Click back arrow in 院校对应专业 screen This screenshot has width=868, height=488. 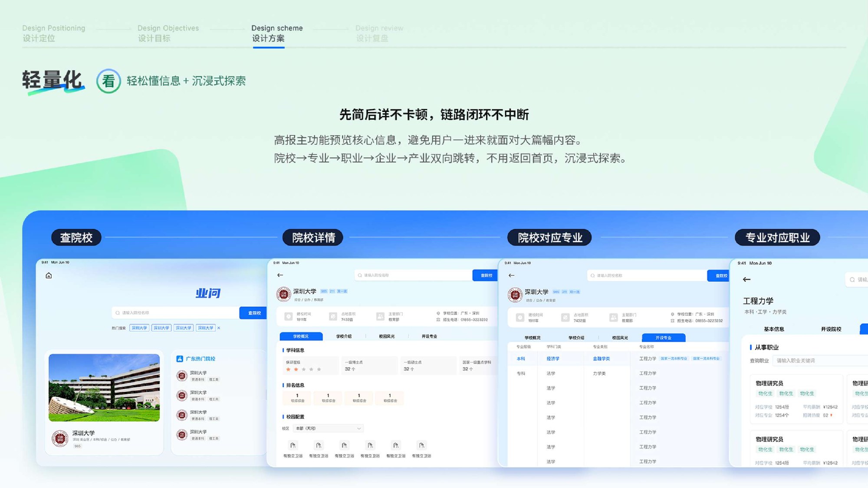511,275
